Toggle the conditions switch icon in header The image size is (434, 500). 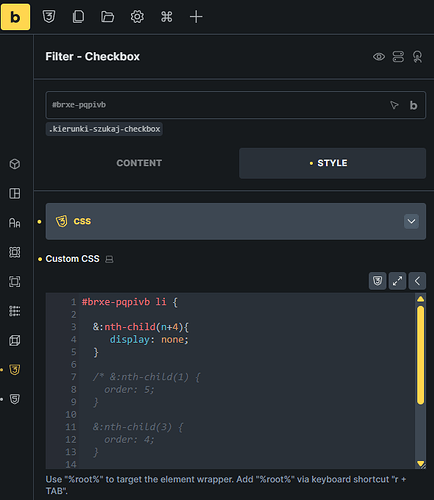398,57
